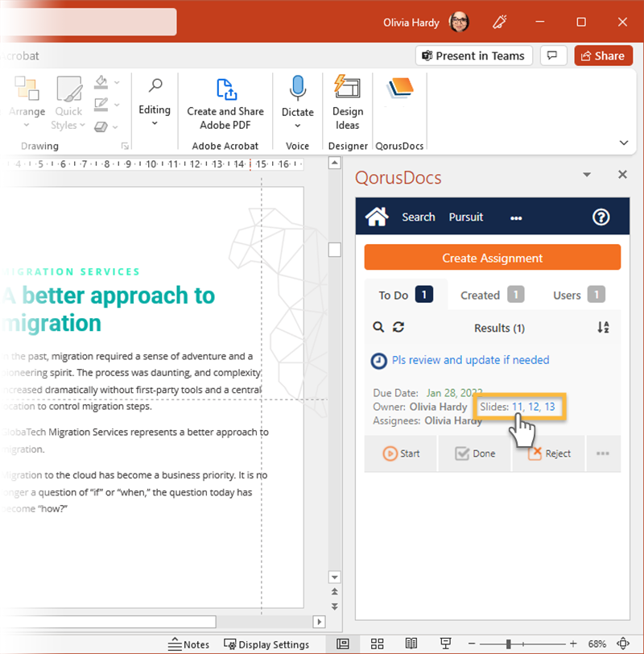This screenshot has height=654, width=644.
Task: Click the zoom slider handle
Action: coord(508,644)
